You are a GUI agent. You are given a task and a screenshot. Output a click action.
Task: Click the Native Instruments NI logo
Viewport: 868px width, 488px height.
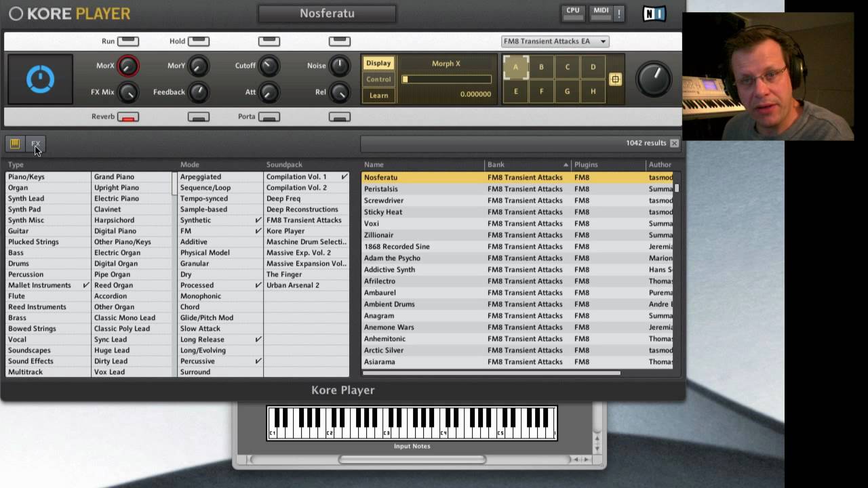(x=654, y=13)
